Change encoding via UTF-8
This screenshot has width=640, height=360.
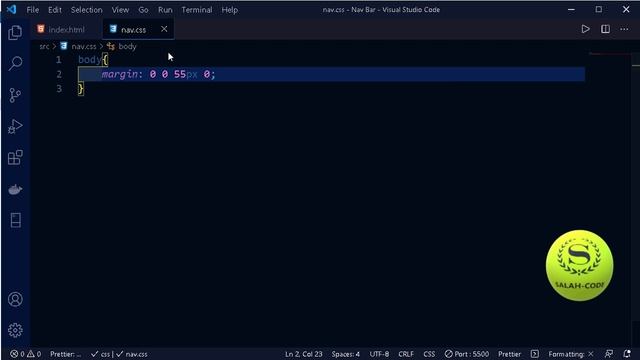[x=379, y=354]
